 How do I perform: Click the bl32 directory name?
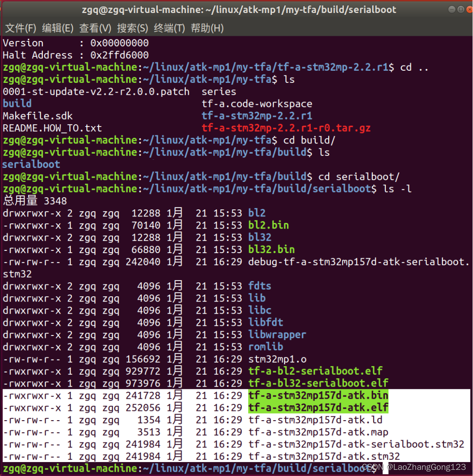pyautogui.click(x=259, y=237)
